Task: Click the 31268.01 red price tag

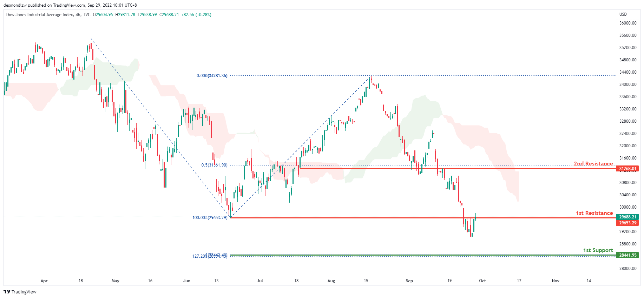Action: [x=627, y=169]
